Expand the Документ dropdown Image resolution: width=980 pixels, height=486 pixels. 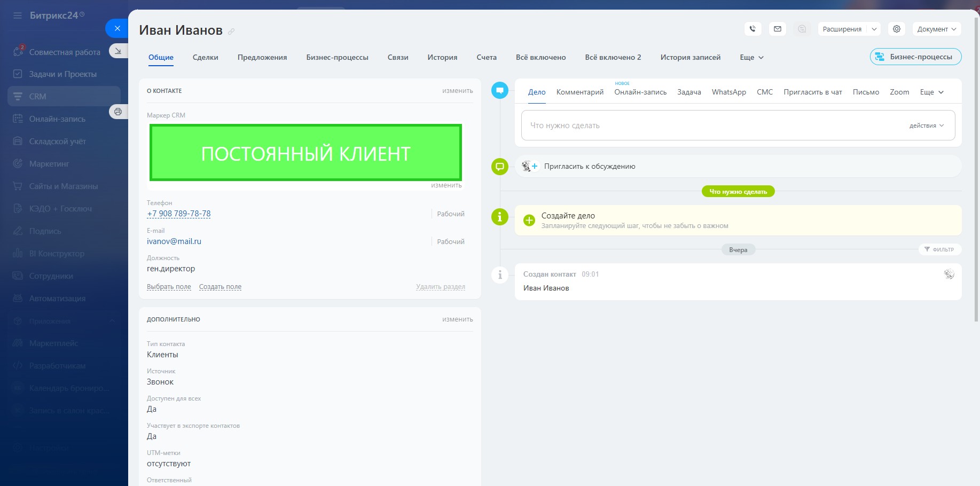(936, 29)
